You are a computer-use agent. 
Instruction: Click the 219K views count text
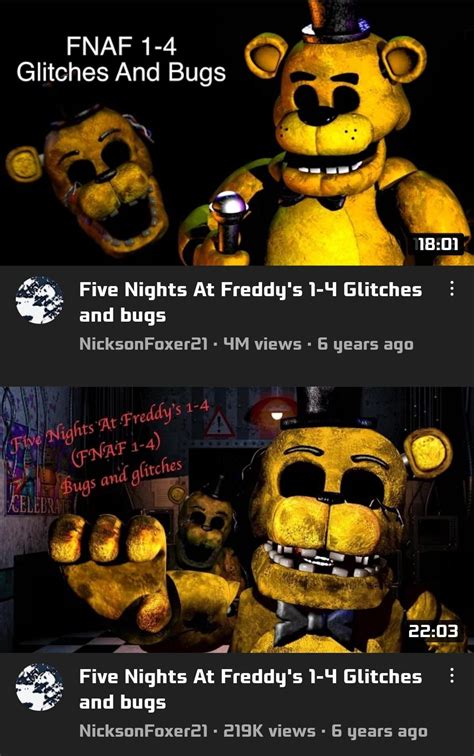[x=269, y=731]
